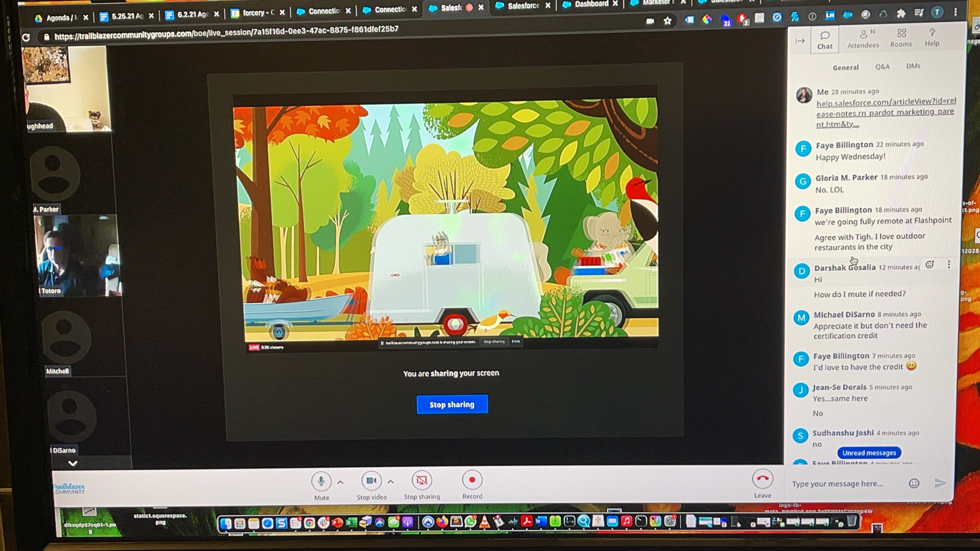The image size is (980, 551).
Task: Bookmark page with star icon
Action: click(x=667, y=21)
